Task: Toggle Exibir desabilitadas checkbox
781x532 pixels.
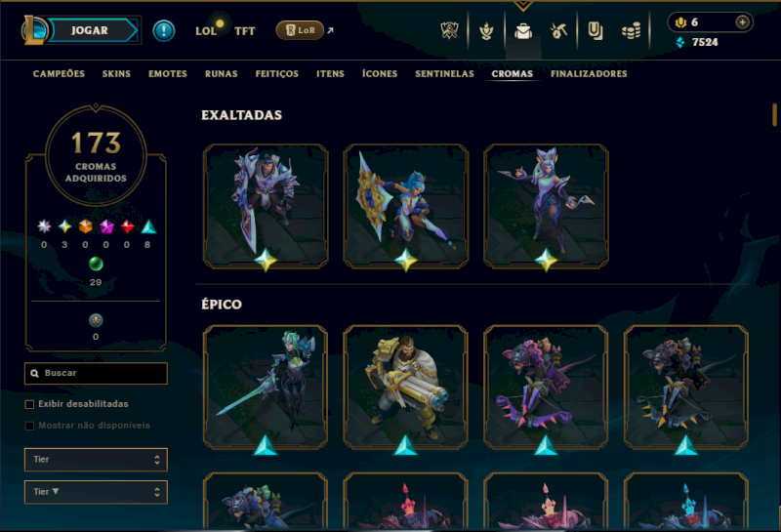Action: (x=29, y=404)
